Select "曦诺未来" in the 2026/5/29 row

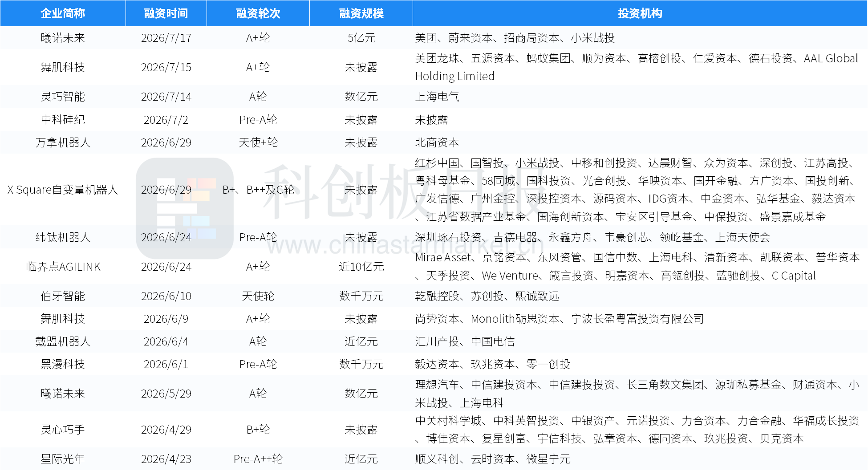[63, 394]
